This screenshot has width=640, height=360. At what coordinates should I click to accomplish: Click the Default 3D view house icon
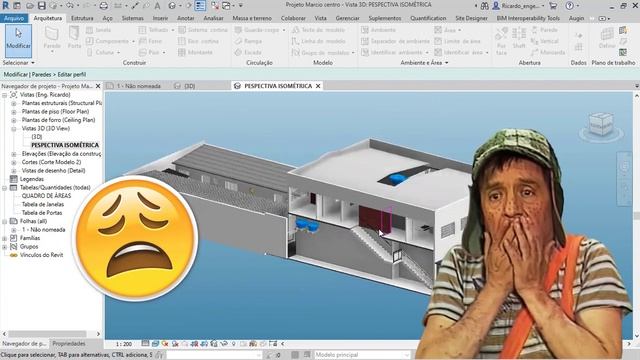172,6
